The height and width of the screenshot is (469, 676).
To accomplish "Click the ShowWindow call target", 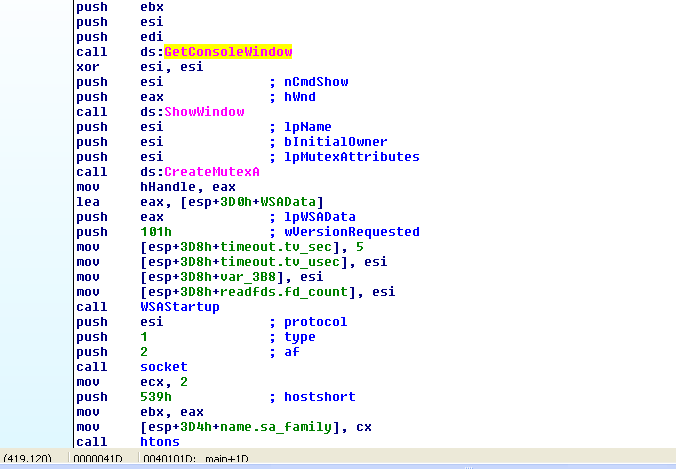I will pos(204,112).
